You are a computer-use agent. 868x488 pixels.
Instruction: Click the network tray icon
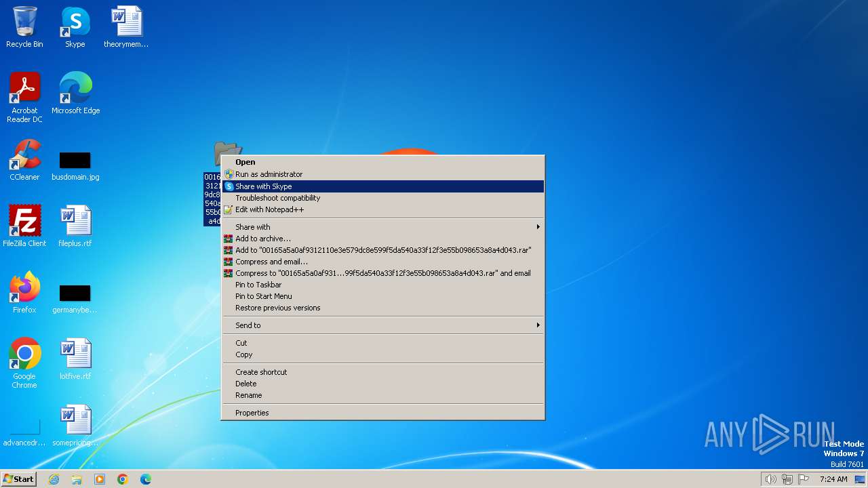(x=787, y=479)
